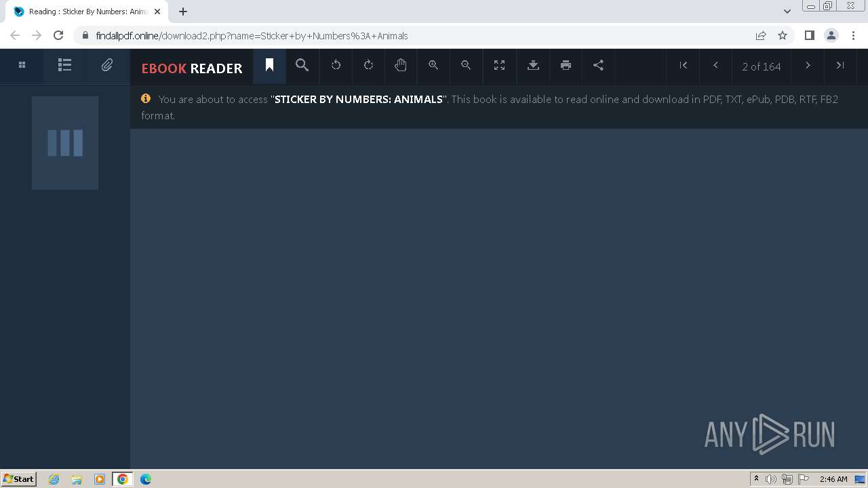Switch to Chrome in taskbar
This screenshot has height=488, width=868.
pyautogui.click(x=123, y=479)
